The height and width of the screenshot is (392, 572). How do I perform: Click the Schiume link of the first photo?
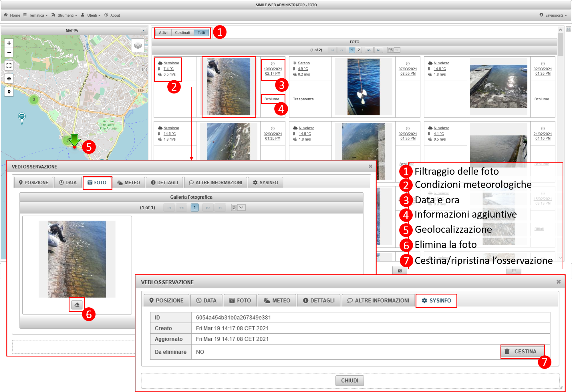click(x=272, y=99)
